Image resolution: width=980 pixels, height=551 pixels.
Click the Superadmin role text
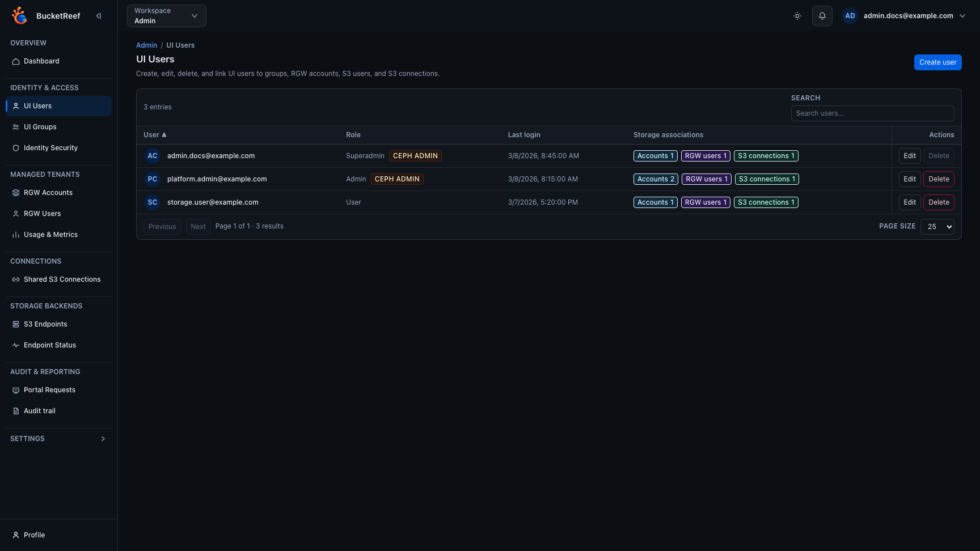(365, 156)
